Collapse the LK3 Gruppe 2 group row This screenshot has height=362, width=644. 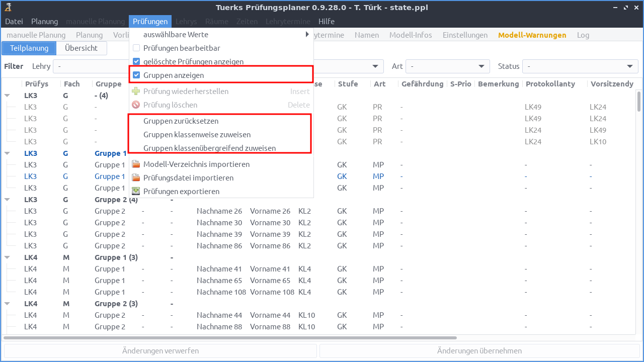7,199
